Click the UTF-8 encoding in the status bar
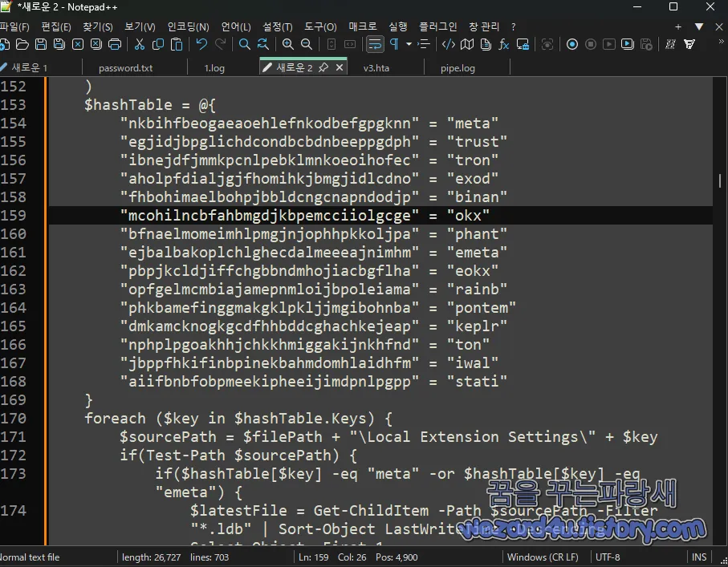Screen dimensions: 728x567 [608, 557]
